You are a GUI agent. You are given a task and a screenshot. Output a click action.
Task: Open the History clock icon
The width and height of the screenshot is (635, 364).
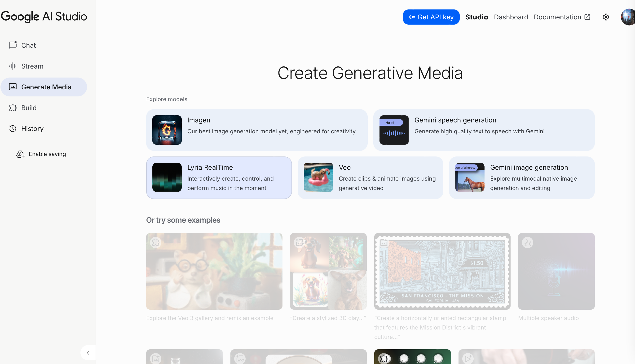[13, 129]
